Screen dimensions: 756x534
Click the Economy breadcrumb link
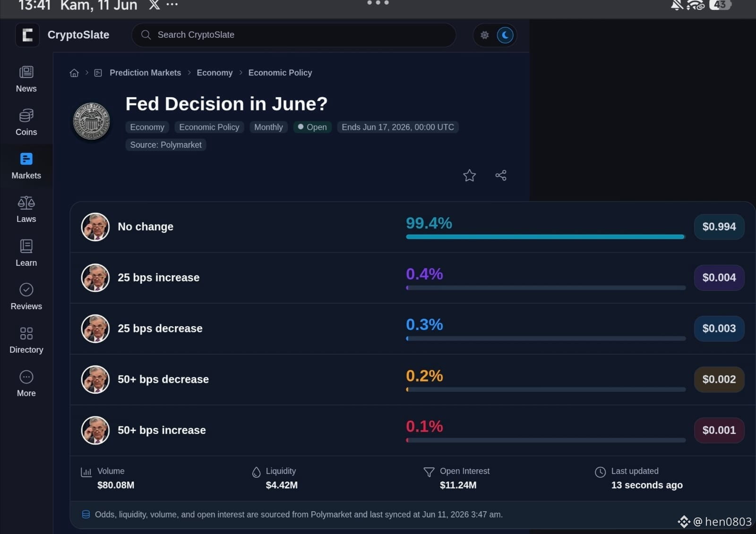(x=215, y=73)
